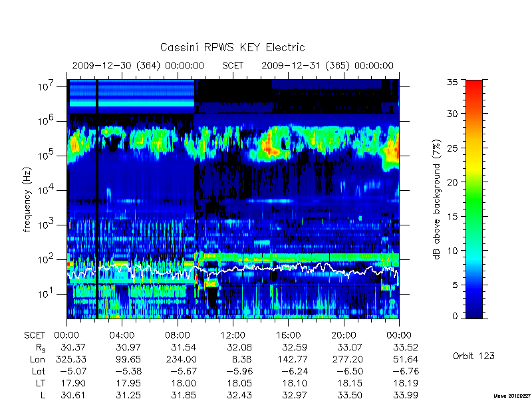Click the top 'SCET' label between dates
This screenshot has height=399, width=532.
[x=233, y=65]
